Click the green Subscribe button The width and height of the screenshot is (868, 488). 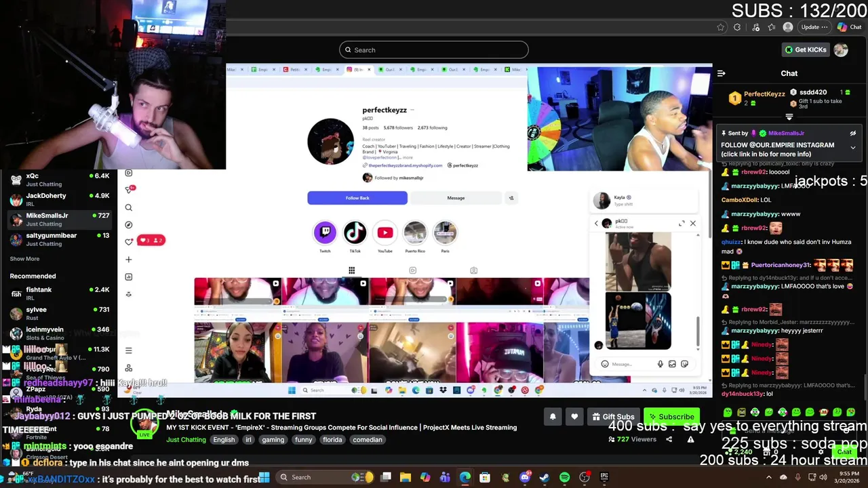[671, 417]
